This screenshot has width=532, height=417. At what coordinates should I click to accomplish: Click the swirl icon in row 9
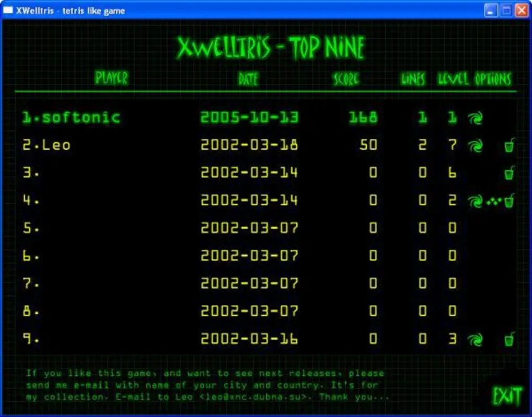pyautogui.click(x=475, y=340)
